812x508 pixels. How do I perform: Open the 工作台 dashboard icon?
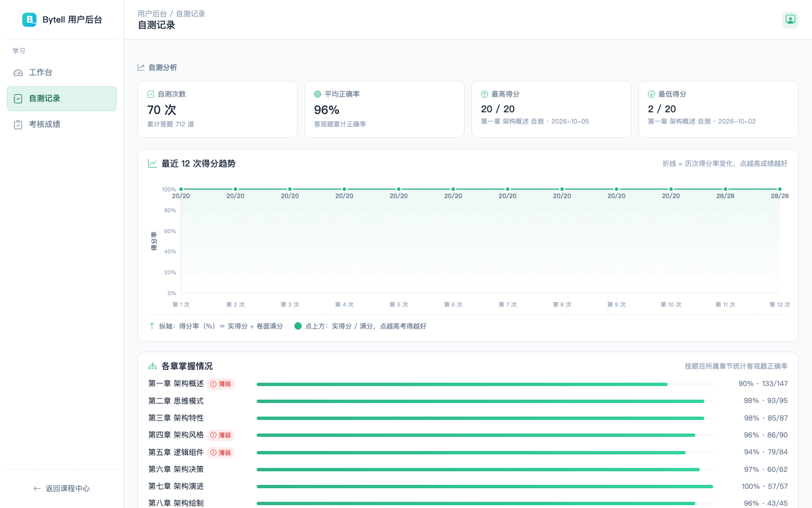(18, 73)
